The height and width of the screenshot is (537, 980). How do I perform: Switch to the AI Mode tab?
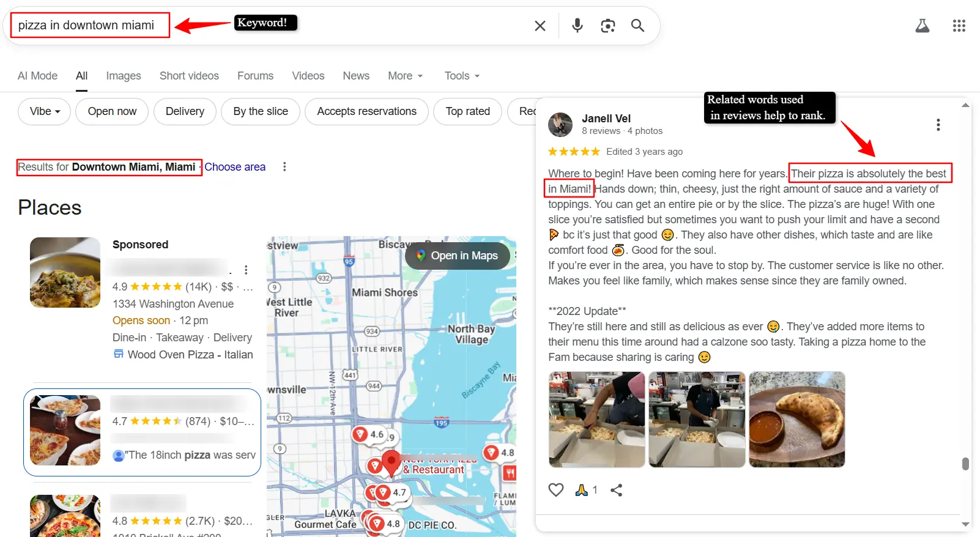pos(37,76)
